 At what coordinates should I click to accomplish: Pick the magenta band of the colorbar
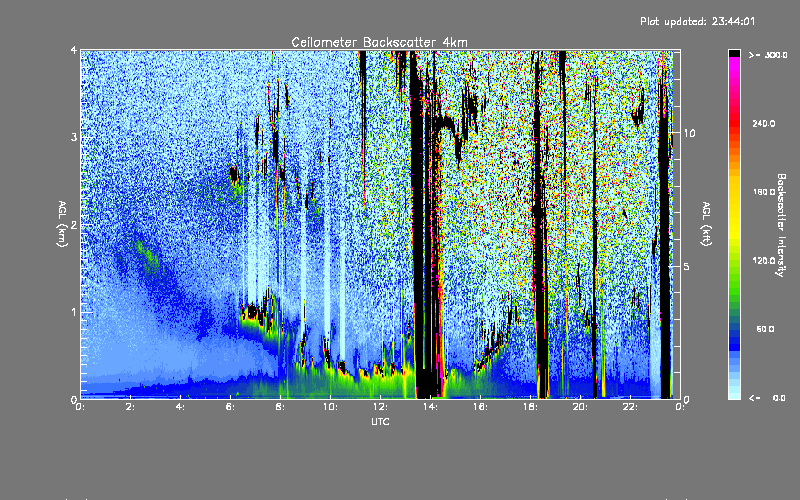coord(734,62)
